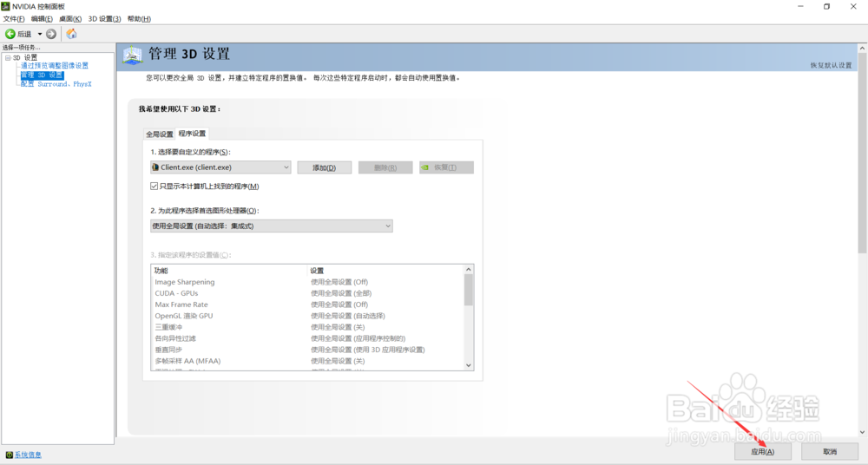Click the settings list scroll-up arrow
Viewport: 868px width, 465px height.
tap(469, 270)
